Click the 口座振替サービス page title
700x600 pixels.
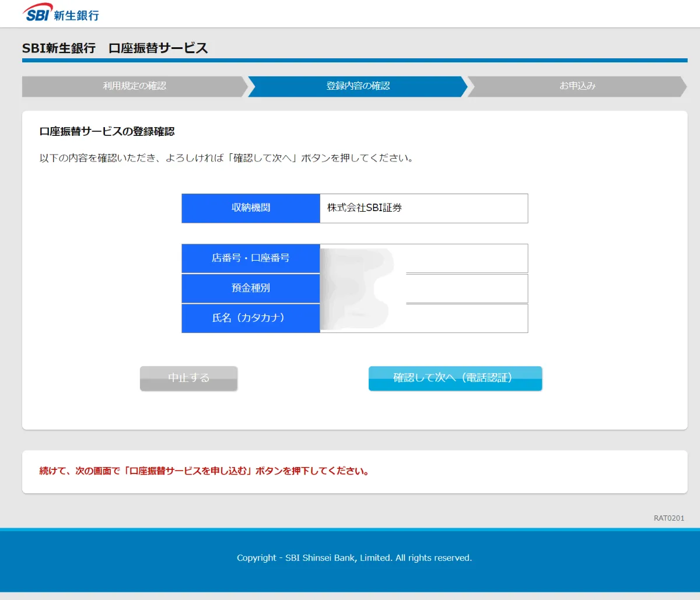115,48
